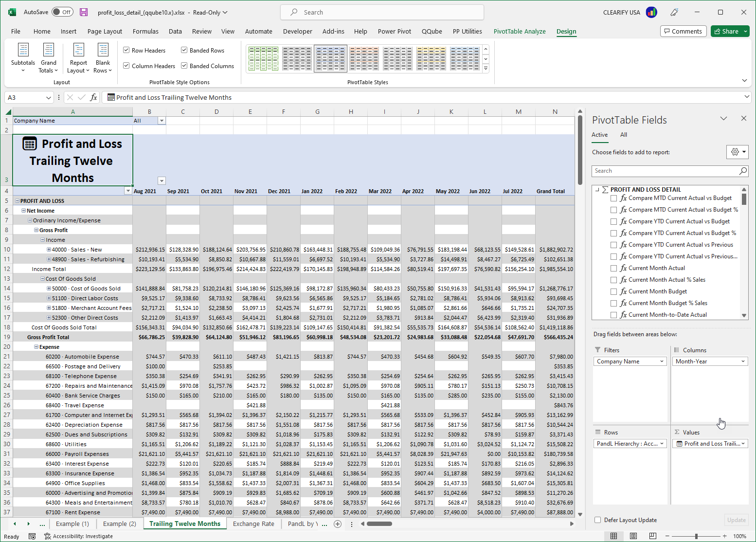Open the Subtotals options in Layout group

(x=23, y=57)
